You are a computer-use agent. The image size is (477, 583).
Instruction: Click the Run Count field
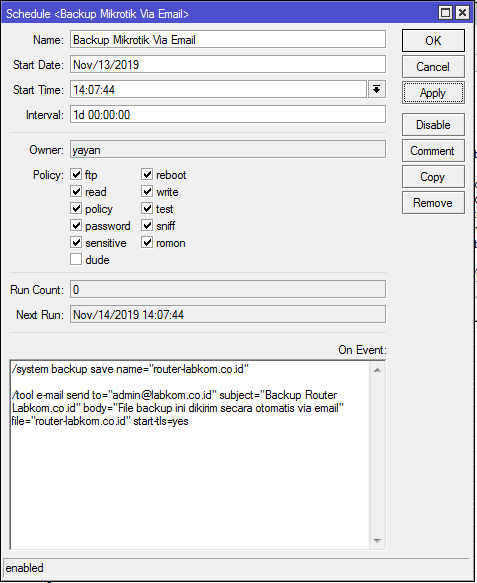[228, 289]
